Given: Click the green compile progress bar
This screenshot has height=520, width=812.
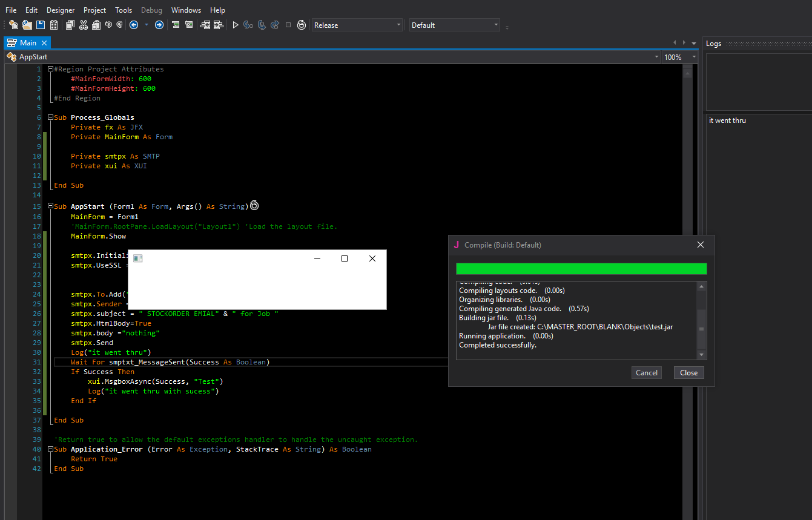Looking at the screenshot, I should [581, 269].
